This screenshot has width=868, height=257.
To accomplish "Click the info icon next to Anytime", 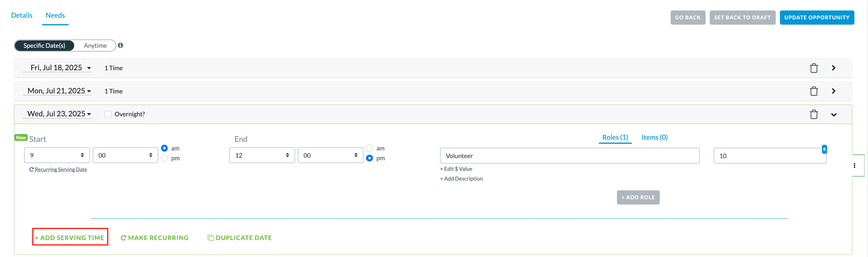I will click(x=120, y=45).
